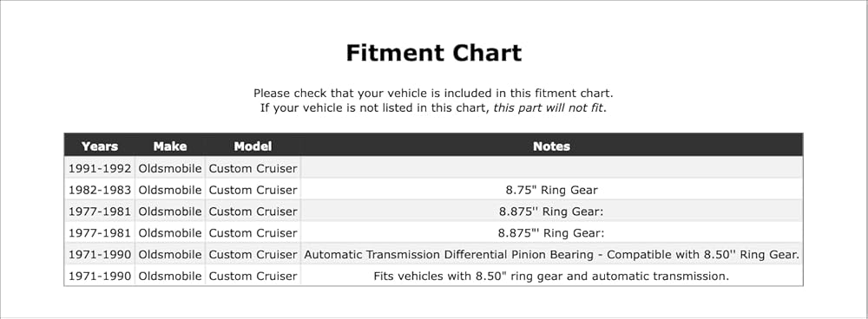Click Oldsmobile in the last table row
The width and height of the screenshot is (868, 319).
coord(170,276)
